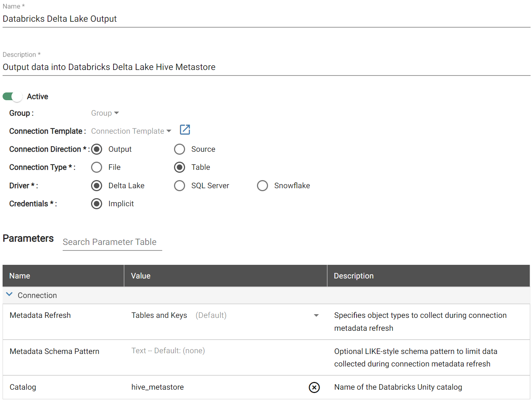Select Delta Lake driver
The height and width of the screenshot is (400, 532).
pyautogui.click(x=97, y=186)
